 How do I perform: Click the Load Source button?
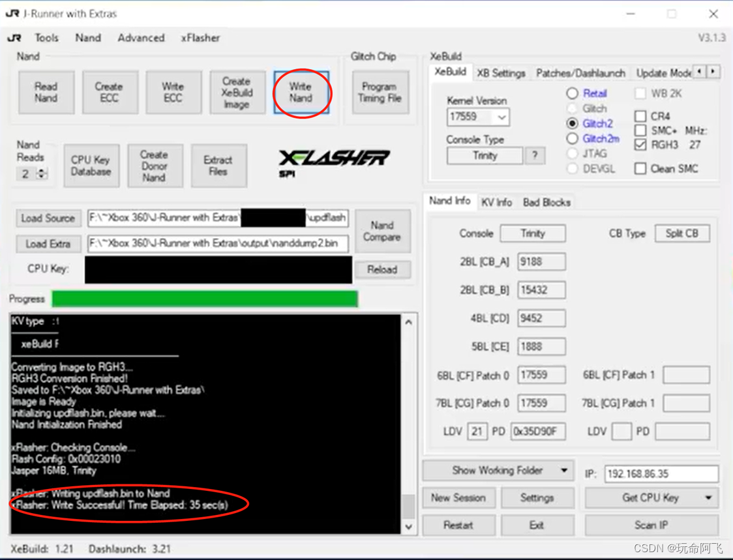point(48,218)
